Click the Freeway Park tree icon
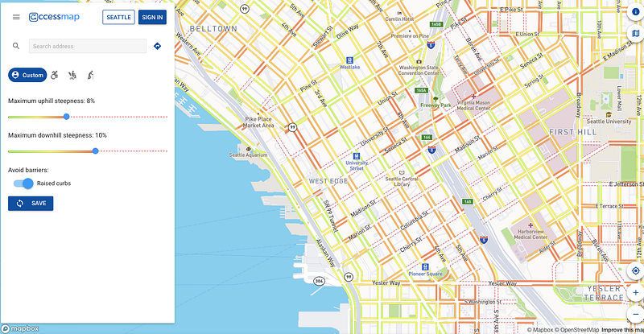Image resolution: width=644 pixels, height=334 pixels. pos(436,99)
